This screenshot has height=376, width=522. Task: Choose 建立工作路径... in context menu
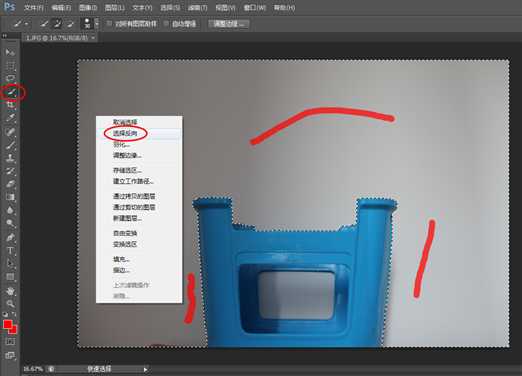point(139,181)
